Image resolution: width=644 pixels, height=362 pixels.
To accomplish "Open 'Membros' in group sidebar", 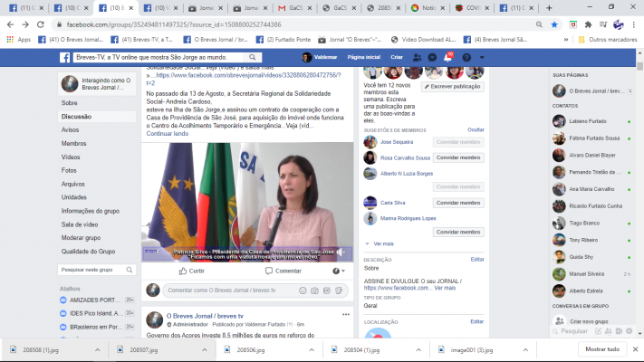I will pyautogui.click(x=73, y=143).
